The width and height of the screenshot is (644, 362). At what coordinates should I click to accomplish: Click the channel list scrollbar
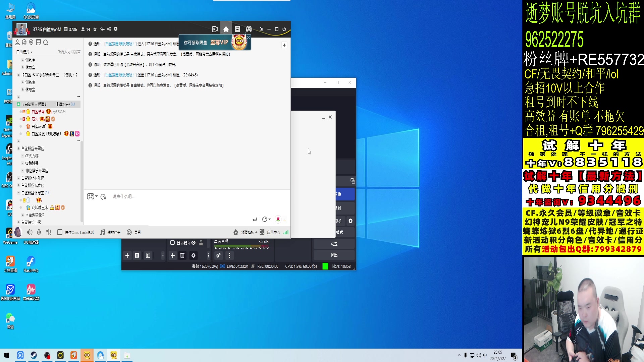coord(82,181)
